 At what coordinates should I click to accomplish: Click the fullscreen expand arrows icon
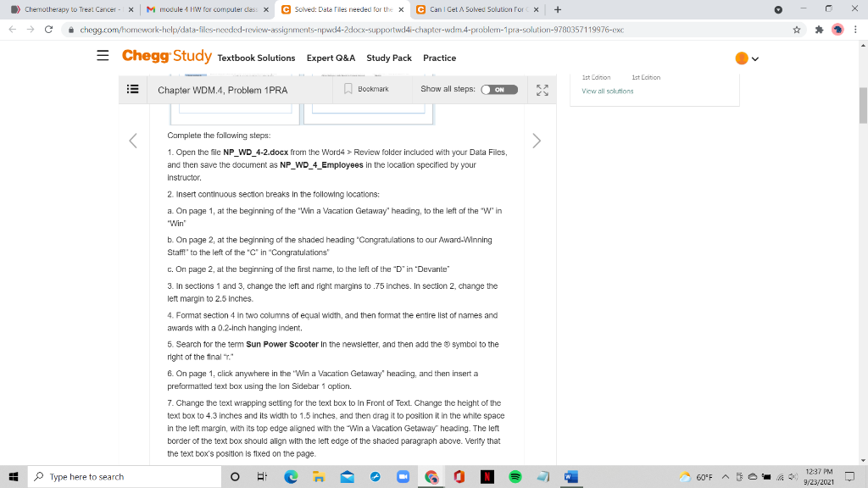click(542, 90)
